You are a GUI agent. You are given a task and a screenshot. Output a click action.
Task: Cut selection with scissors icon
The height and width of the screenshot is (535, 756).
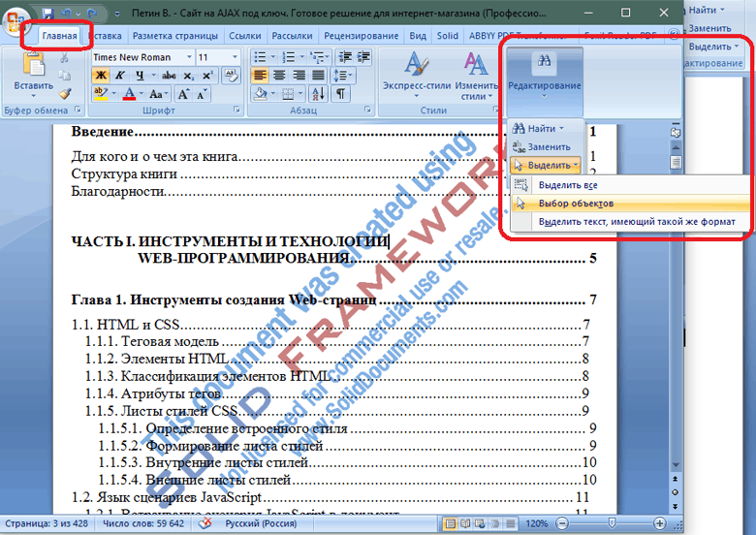point(64,58)
